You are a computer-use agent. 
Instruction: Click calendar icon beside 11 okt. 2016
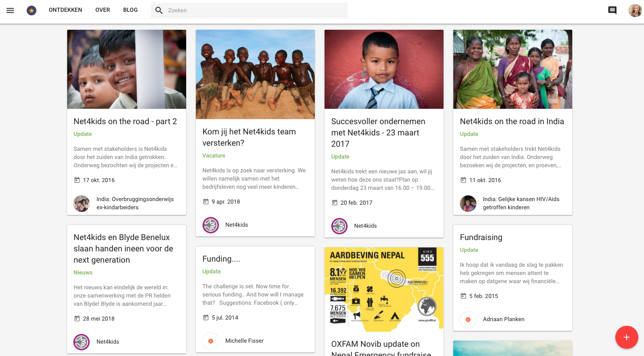coord(463,180)
